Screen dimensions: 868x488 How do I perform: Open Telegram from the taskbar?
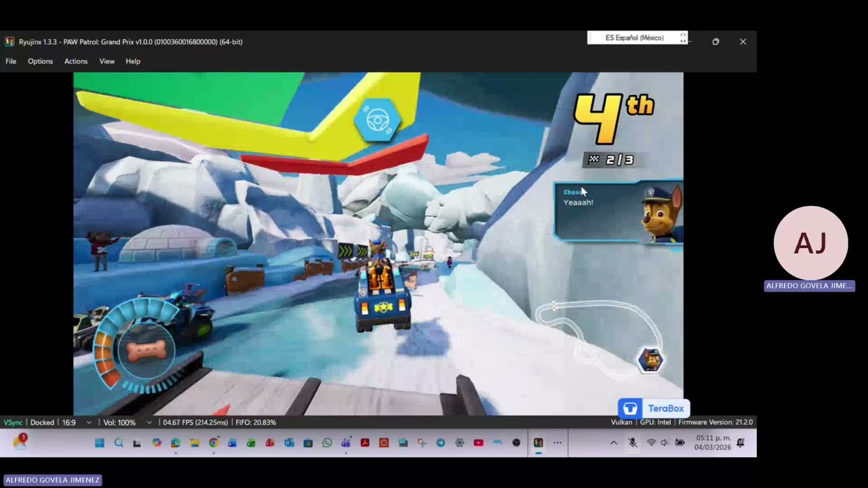point(441,443)
